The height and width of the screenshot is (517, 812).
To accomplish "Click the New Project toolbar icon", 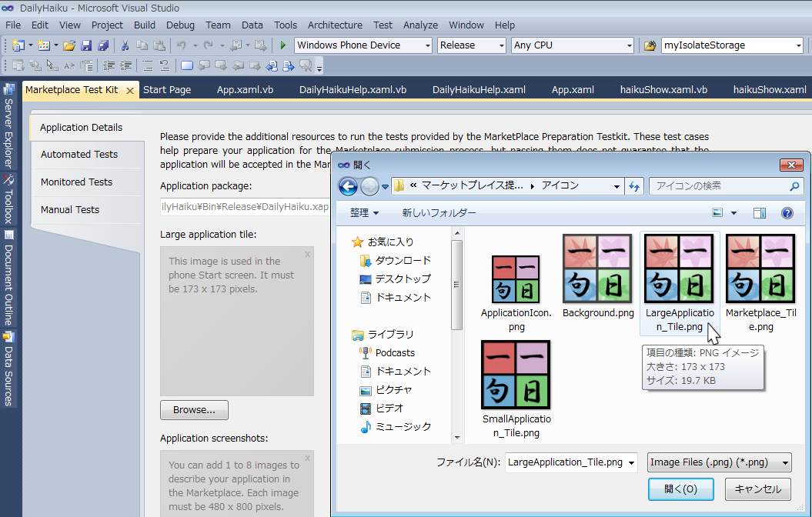I will click(18, 45).
